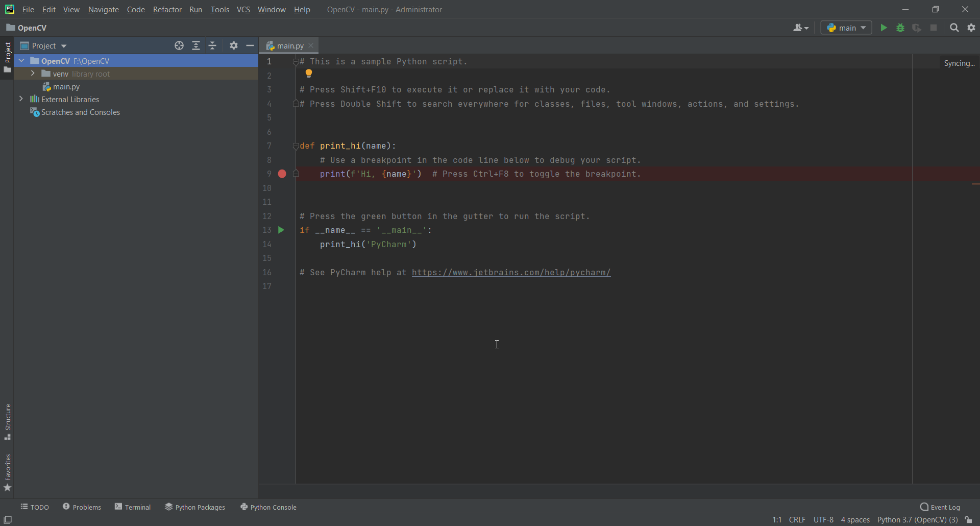Click the 1:1 cursor position indicator
Screen dimensions: 980x526
[777, 520]
